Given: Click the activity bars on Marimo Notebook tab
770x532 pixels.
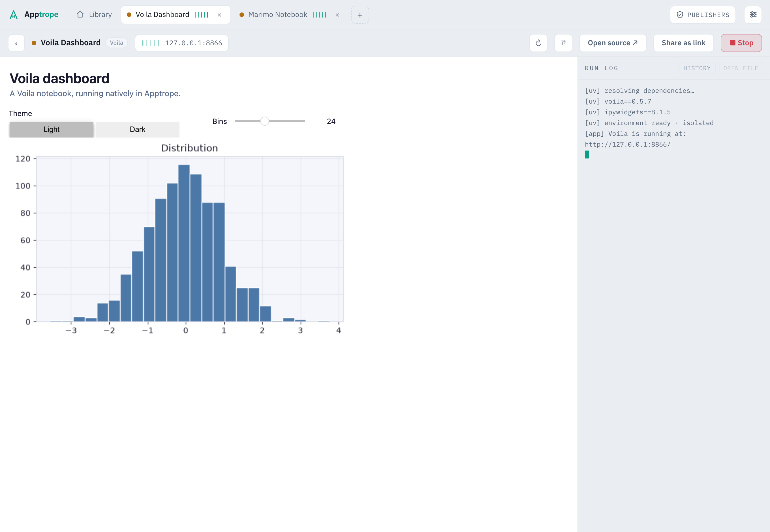Looking at the screenshot, I should (x=319, y=15).
